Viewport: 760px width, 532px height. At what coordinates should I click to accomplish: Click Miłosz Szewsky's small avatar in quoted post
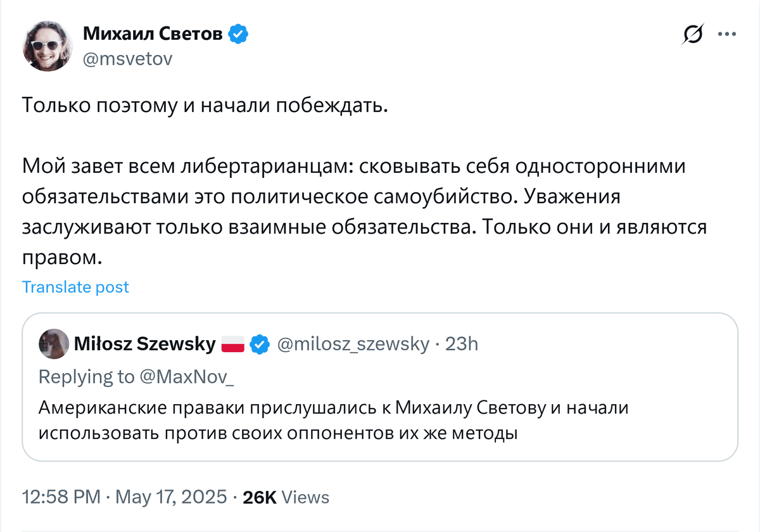[x=54, y=344]
